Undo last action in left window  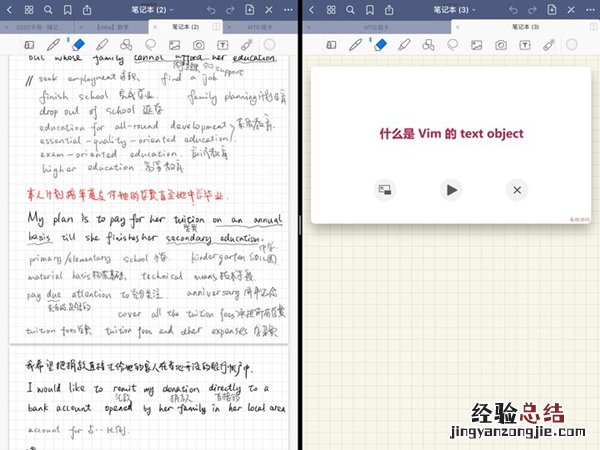point(211,10)
